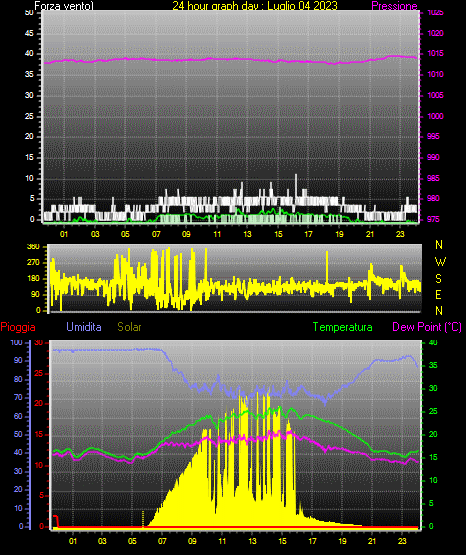Click the Dew Point (°C) legend label

pos(427,327)
